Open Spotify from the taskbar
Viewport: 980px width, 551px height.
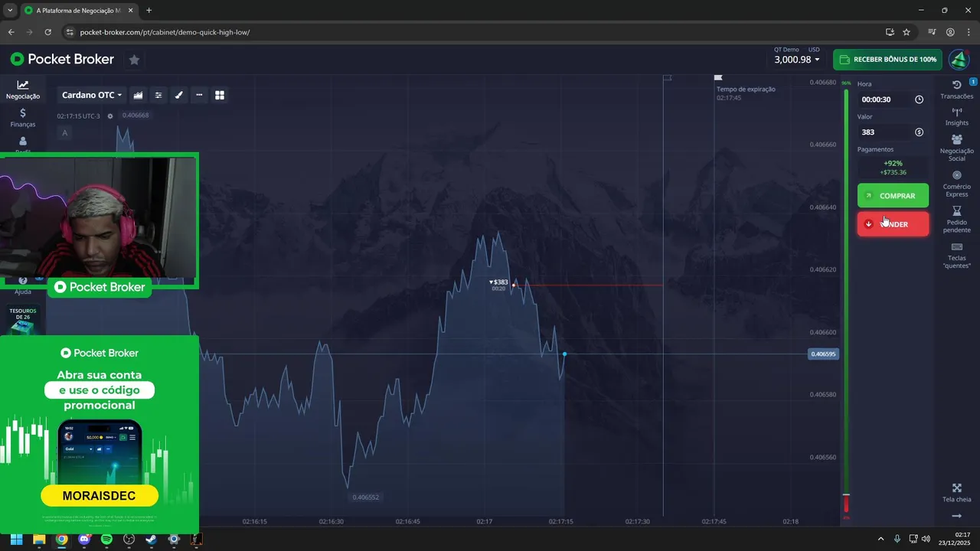106,540
